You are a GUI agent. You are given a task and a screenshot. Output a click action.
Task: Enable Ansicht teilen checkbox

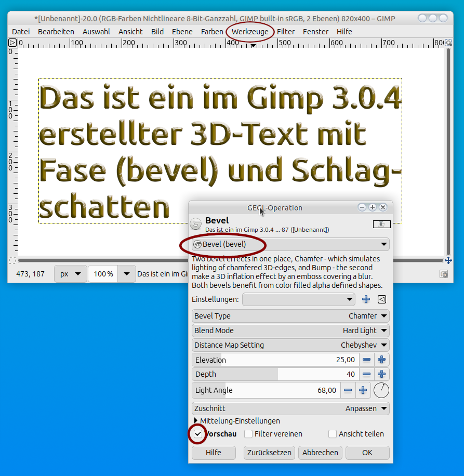[333, 434]
